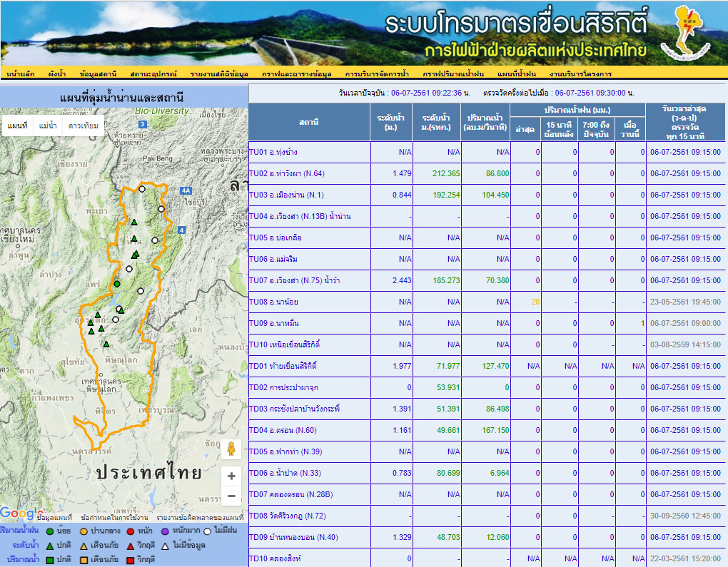The image size is (728, 567).
Task: Open station link 'TD10 คลองสิงห์'
Action: tap(275, 558)
